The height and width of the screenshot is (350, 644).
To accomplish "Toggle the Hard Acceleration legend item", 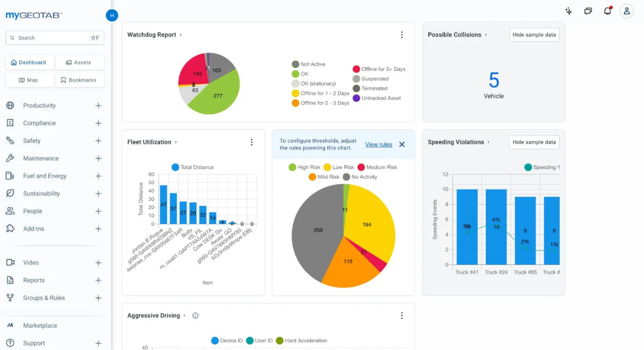I will click(x=301, y=341).
